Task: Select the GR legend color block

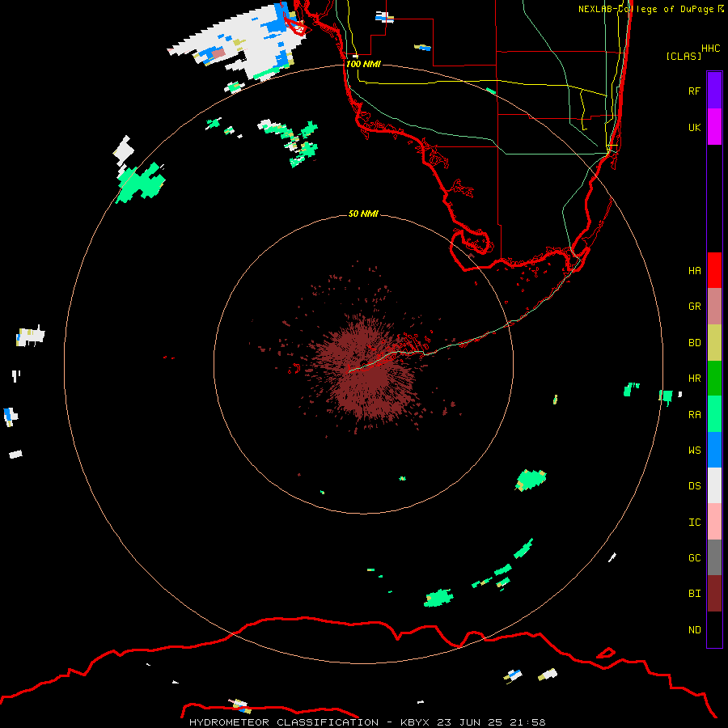Action: click(714, 307)
